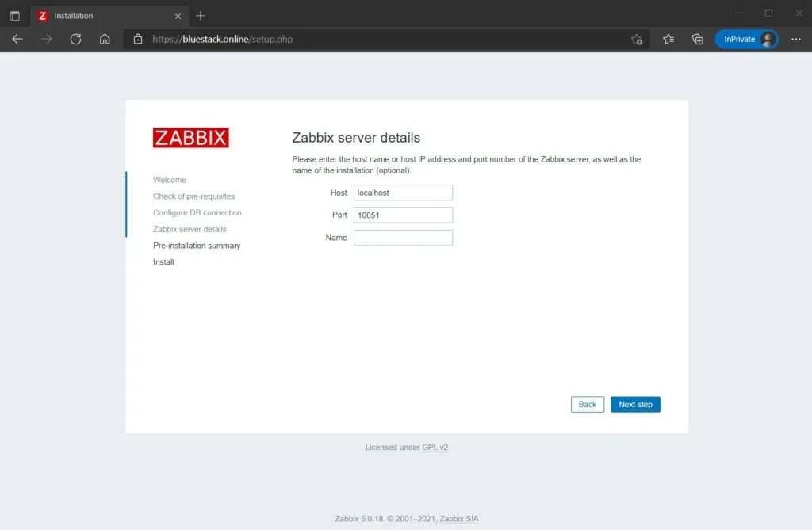Click the Back button
Viewport: 812px width, 530px height.
pyautogui.click(x=588, y=404)
